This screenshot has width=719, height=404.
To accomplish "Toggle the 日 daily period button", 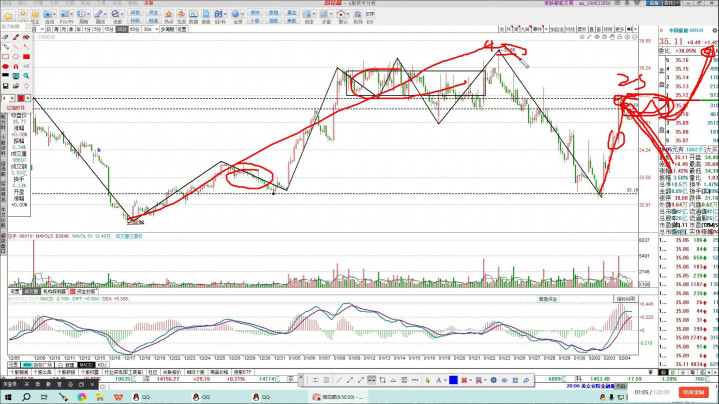I will [x=49, y=29].
